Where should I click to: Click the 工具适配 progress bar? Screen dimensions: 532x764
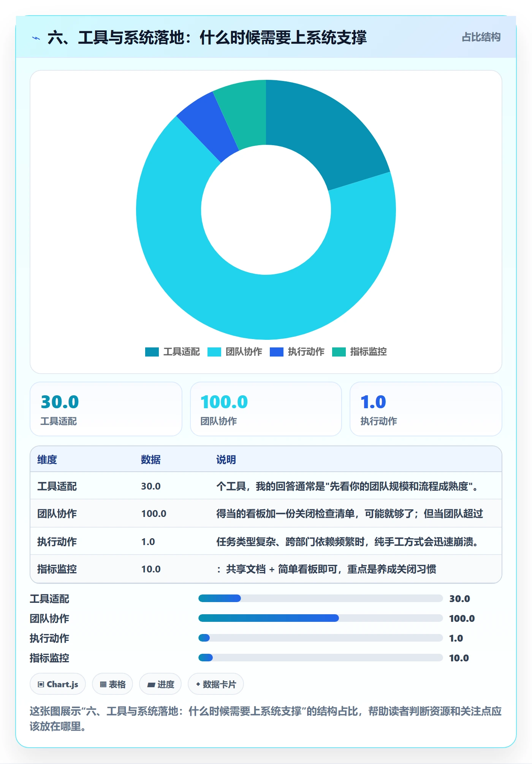click(320, 598)
